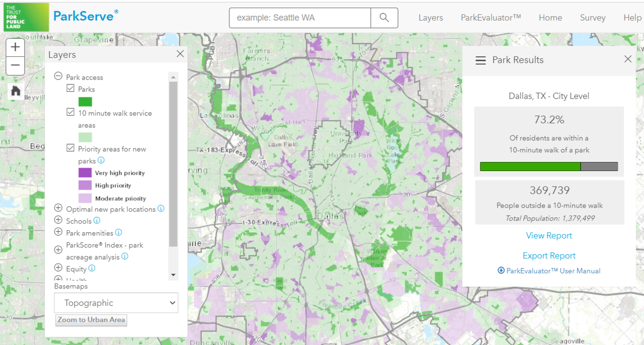Click inside the Seattle WA example search field
This screenshot has width=644, height=345.
pos(299,17)
